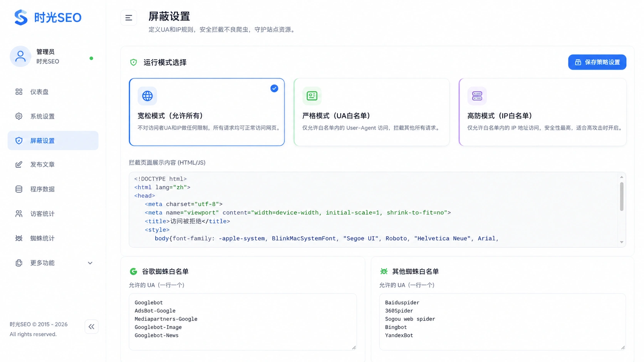Click the 谷歌蜘蛛白名单 UA textarea
The height and width of the screenshot is (362, 644).
click(243, 322)
